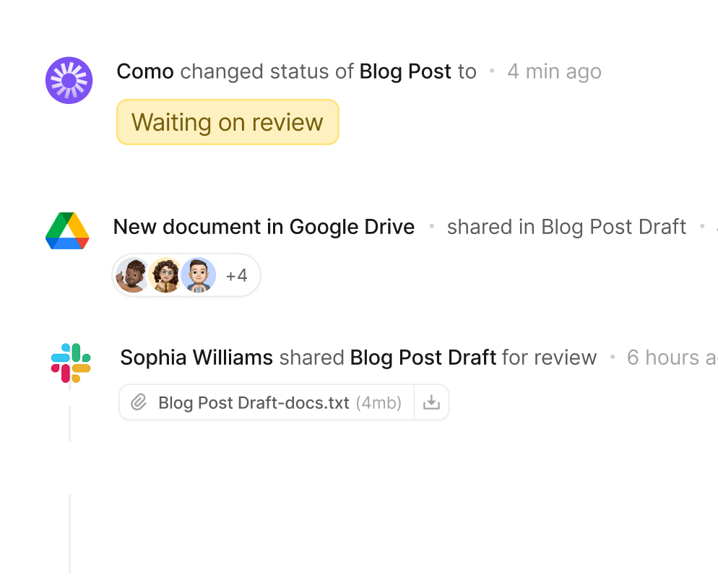Click the 4 min ago timestamp
The height and width of the screenshot is (588, 718).
554,72
